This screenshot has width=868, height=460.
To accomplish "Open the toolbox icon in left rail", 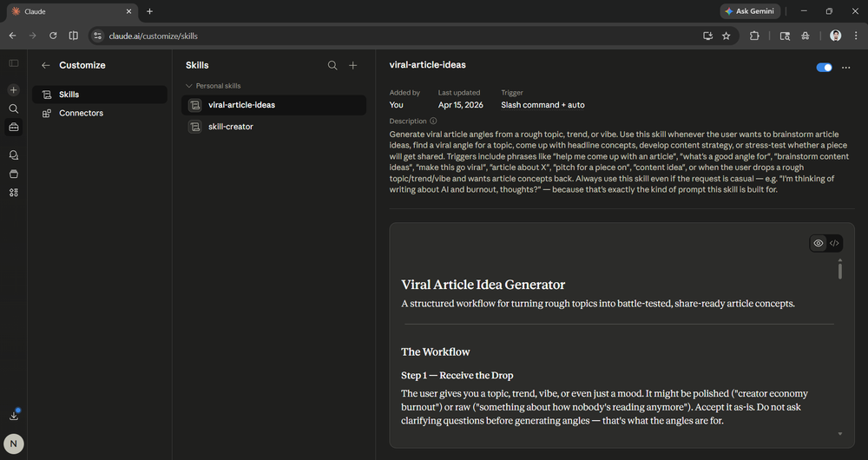I will click(x=14, y=128).
